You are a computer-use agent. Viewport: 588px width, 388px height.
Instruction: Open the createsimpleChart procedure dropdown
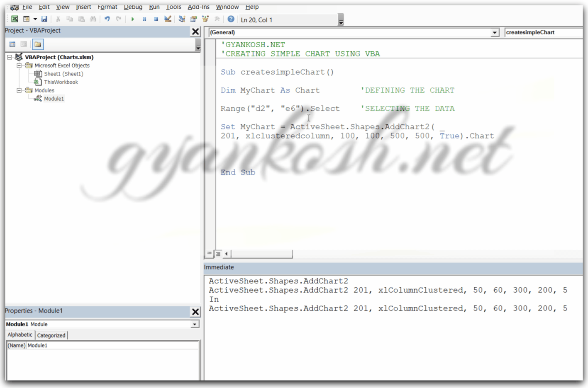tap(544, 32)
